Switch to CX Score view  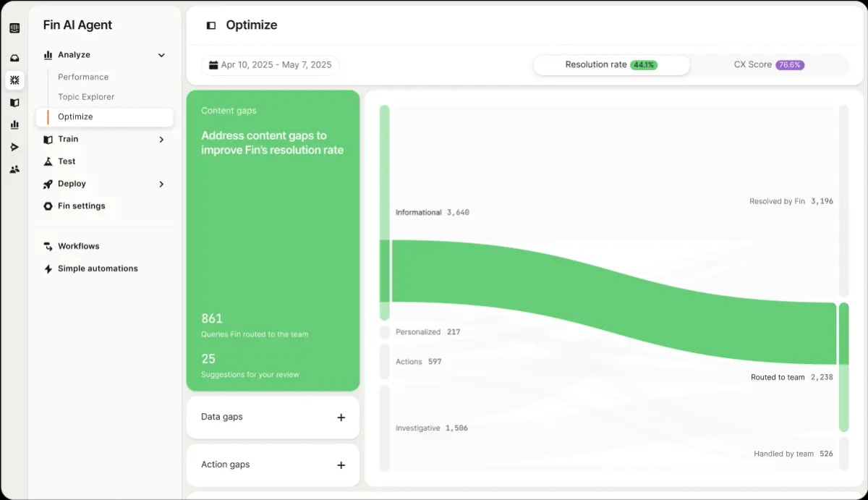(x=769, y=65)
